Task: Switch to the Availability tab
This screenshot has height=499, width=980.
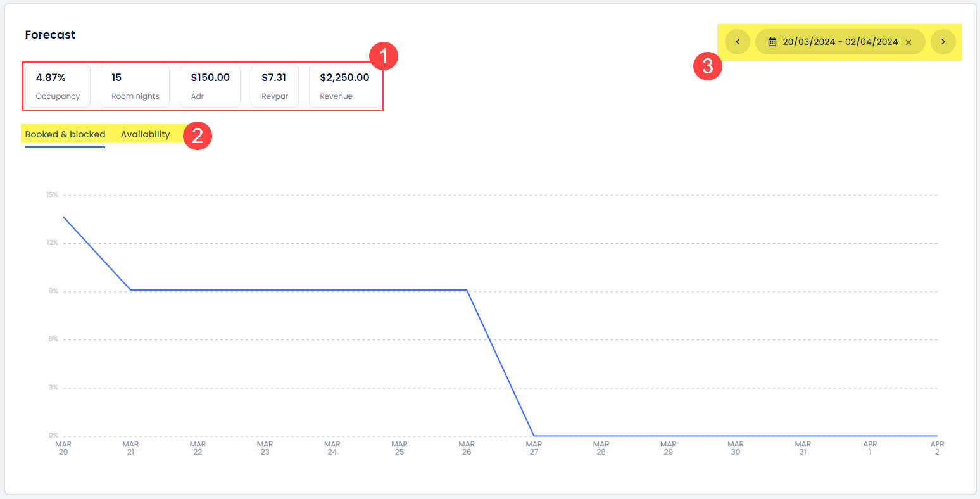Action: coord(145,134)
